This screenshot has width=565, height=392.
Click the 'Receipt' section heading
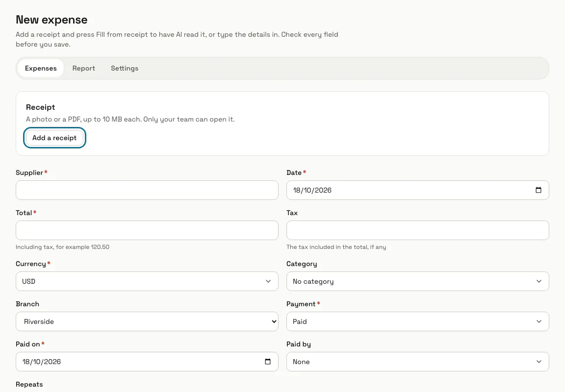pos(40,107)
